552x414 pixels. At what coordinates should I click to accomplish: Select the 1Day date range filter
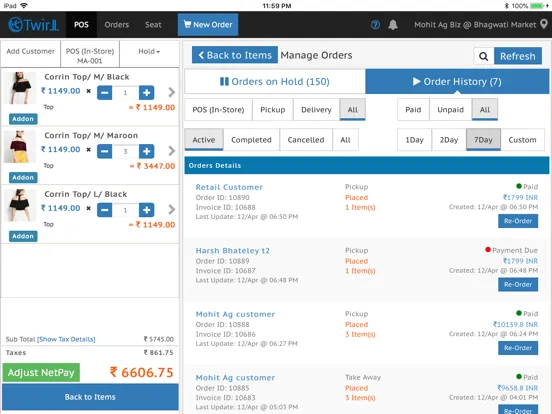click(x=414, y=140)
